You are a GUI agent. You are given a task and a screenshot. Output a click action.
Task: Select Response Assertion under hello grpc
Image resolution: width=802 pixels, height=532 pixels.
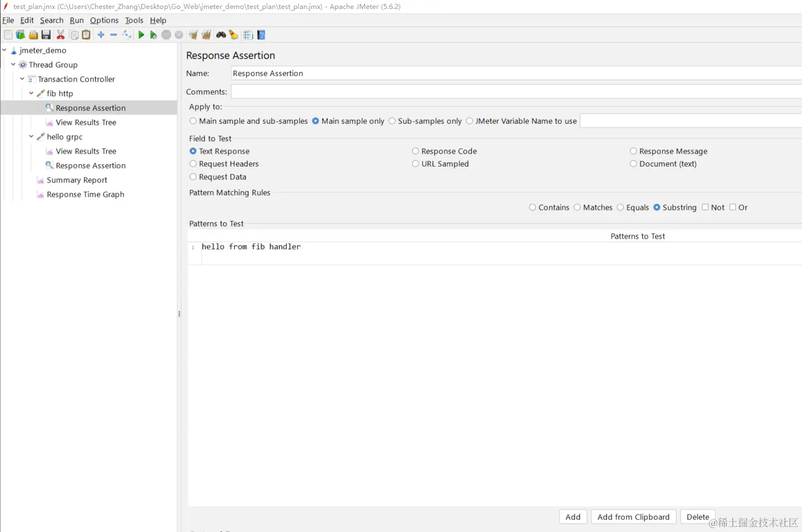coord(91,166)
